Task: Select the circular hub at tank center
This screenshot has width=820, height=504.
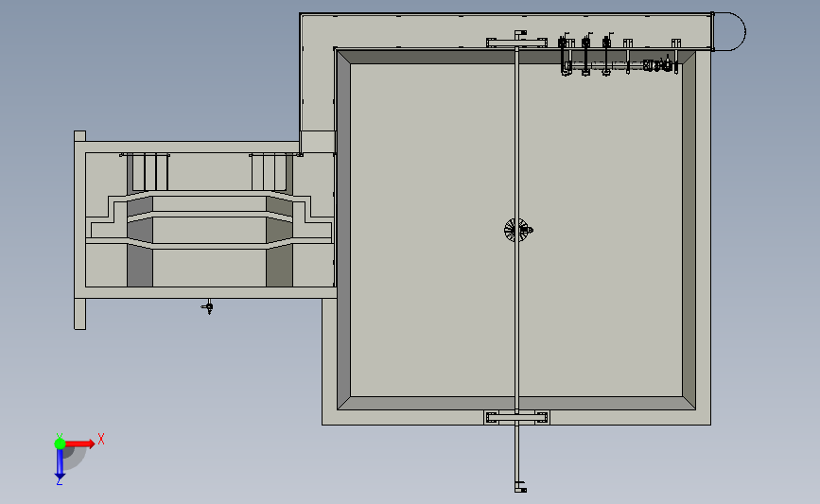Action: 517,230
